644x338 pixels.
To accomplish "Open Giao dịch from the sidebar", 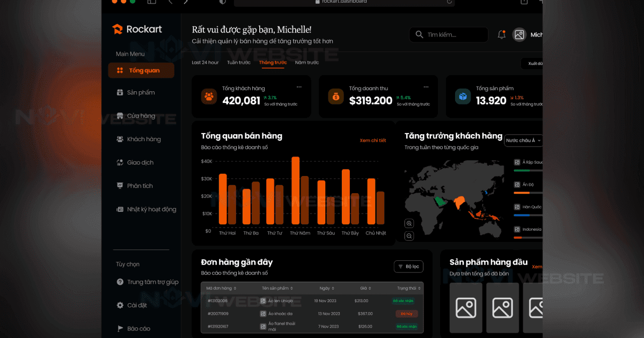I will pos(140,163).
